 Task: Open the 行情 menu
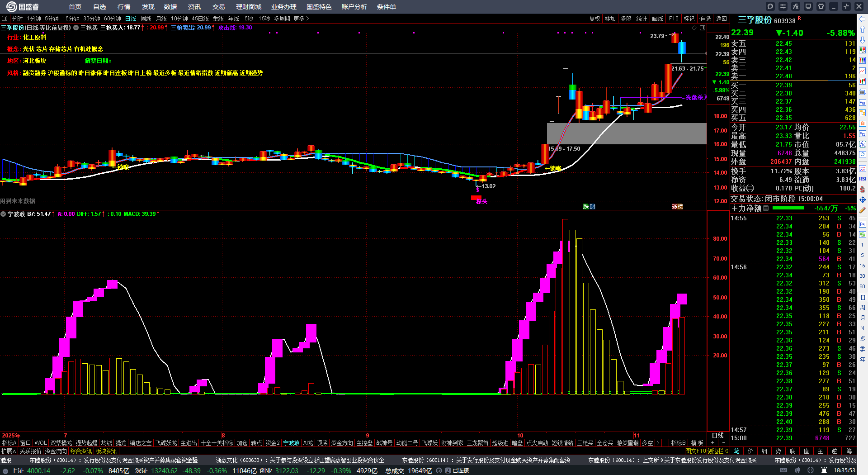124,7
